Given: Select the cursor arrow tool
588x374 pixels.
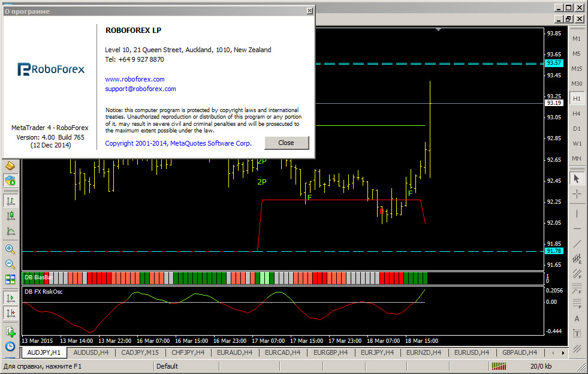Looking at the screenshot, I should pyautogui.click(x=577, y=179).
